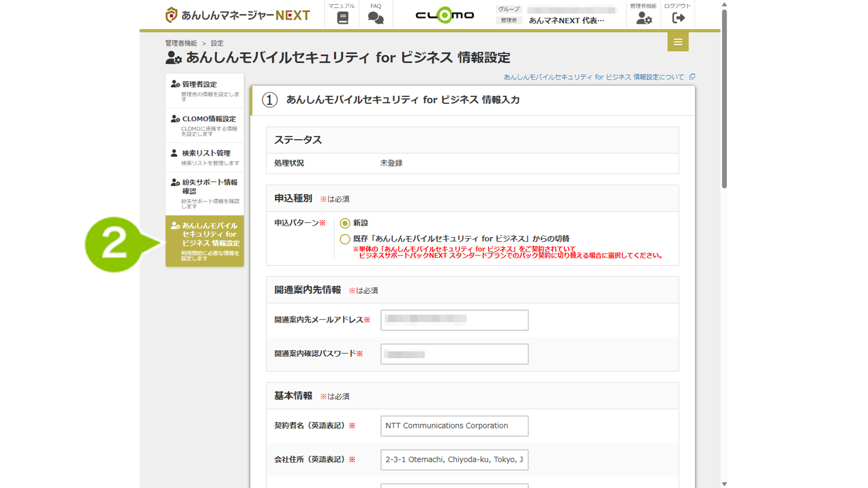
Task: Open 検索リスト管理 sidebar item
Action: [x=205, y=157]
